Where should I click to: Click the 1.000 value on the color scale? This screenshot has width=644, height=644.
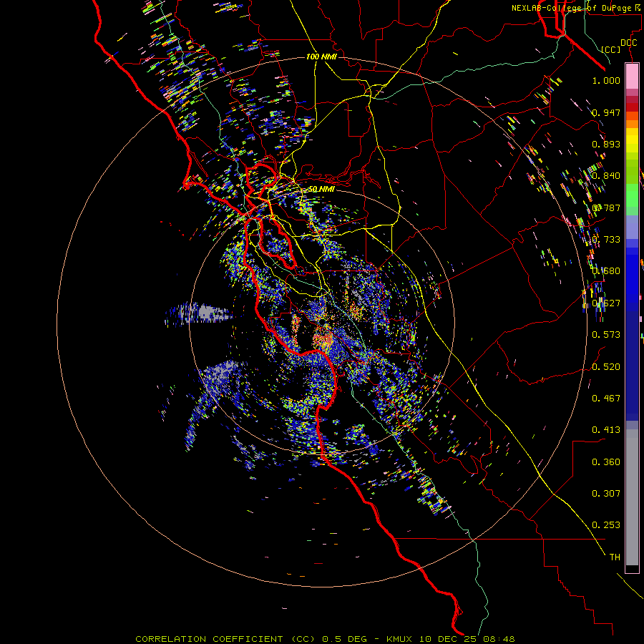(606, 80)
